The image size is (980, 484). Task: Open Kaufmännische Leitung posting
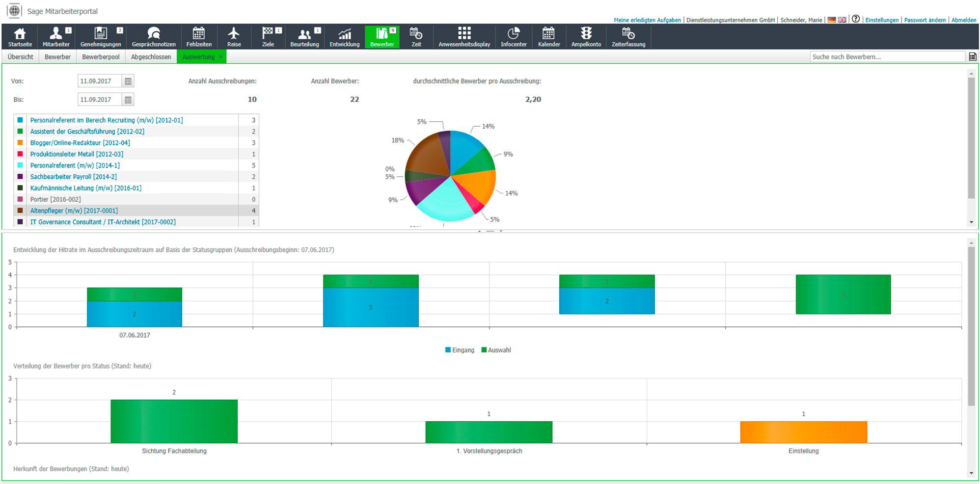(86, 188)
